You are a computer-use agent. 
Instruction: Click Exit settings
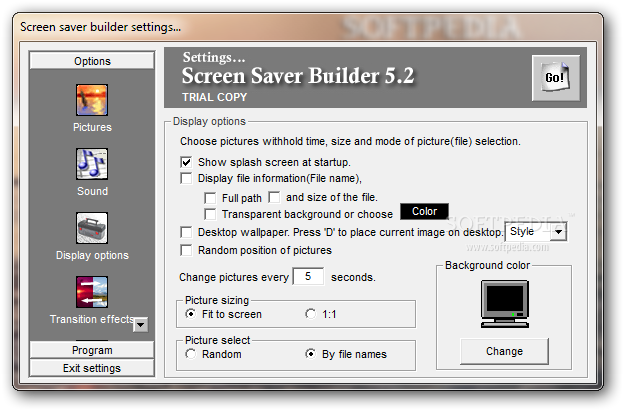(92, 368)
